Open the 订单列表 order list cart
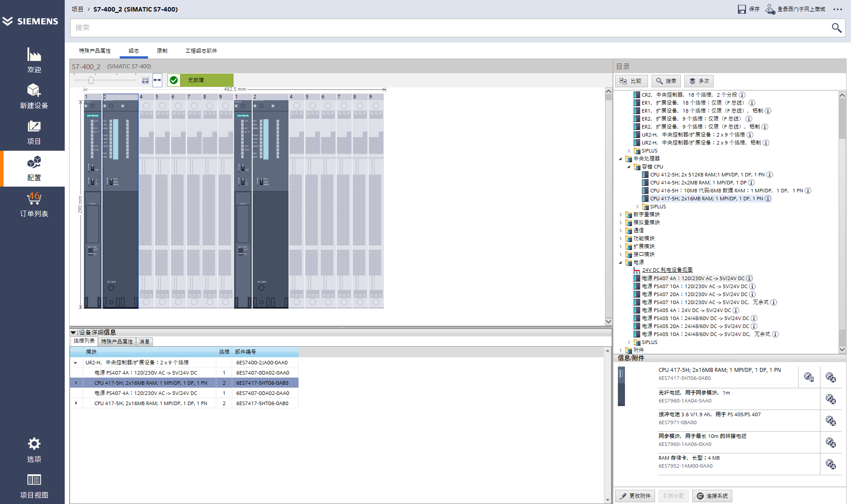Screen dimensions: 851x504 pyautogui.click(x=34, y=204)
